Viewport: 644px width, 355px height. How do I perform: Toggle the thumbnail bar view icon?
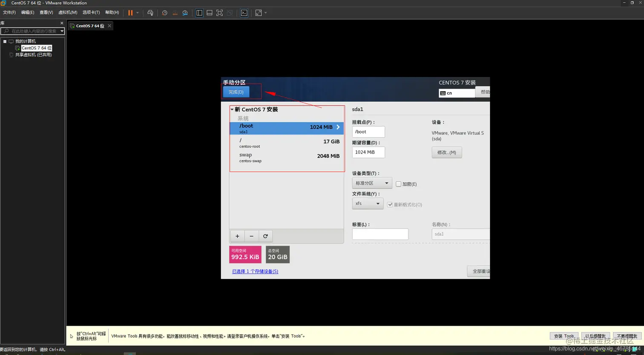pyautogui.click(x=210, y=13)
